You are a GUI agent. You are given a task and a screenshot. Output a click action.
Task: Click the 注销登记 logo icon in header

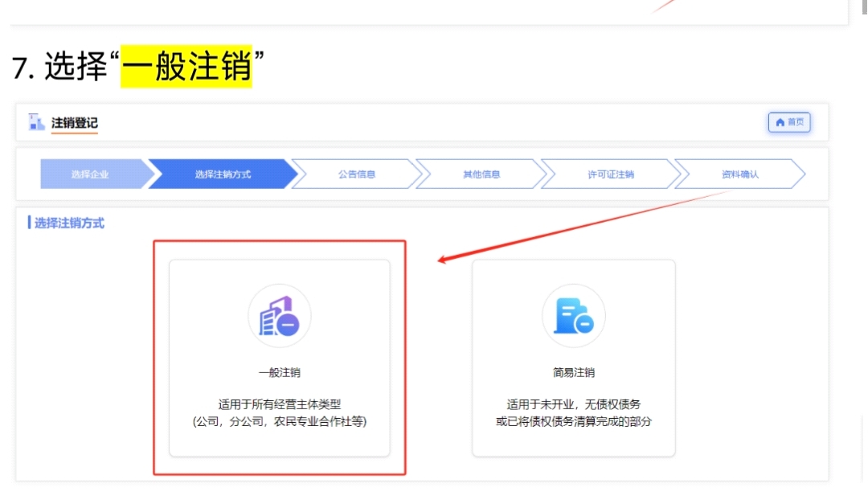(x=36, y=122)
